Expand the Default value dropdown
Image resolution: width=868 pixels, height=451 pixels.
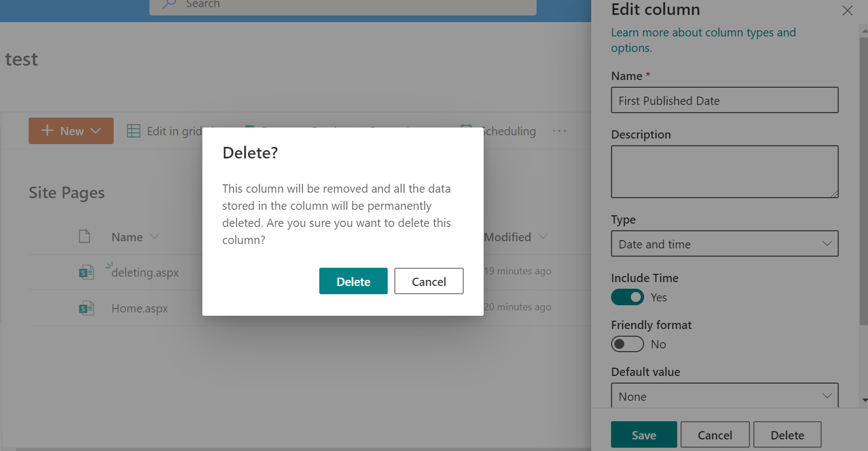tap(725, 396)
